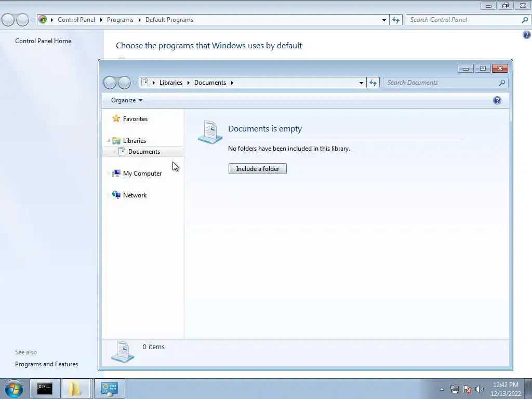Click the large Documents library icon
Viewport: 532px width, 399px height.
[210, 132]
